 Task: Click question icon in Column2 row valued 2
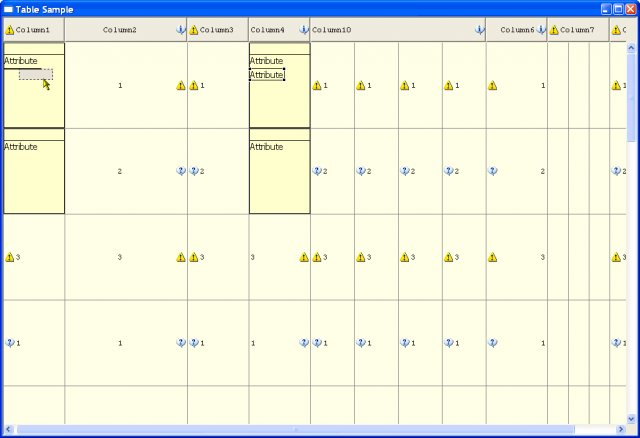[181, 171]
